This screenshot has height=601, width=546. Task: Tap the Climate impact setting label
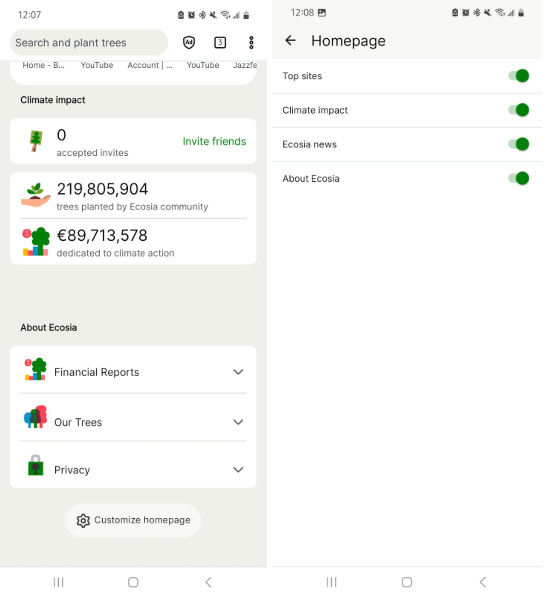315,110
